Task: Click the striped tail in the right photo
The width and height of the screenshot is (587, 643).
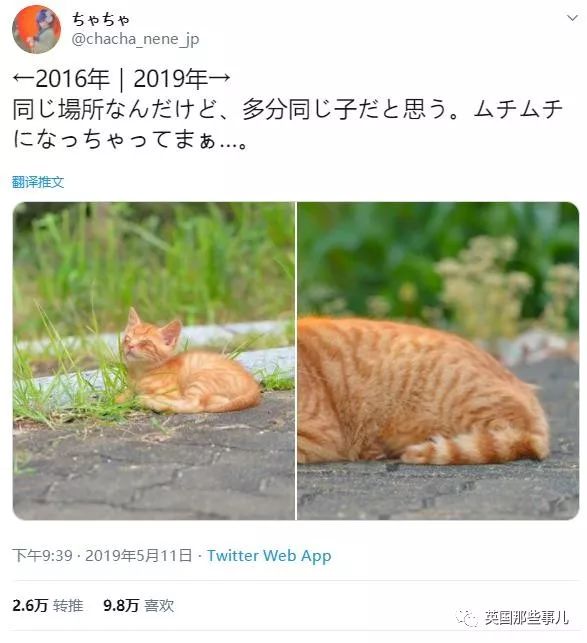Action: [x=464, y=449]
